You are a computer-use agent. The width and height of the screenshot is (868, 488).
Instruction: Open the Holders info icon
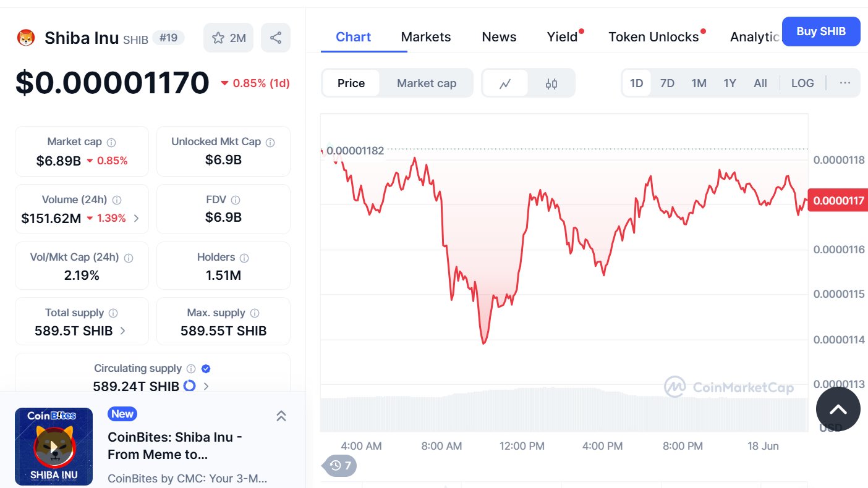[x=244, y=258]
